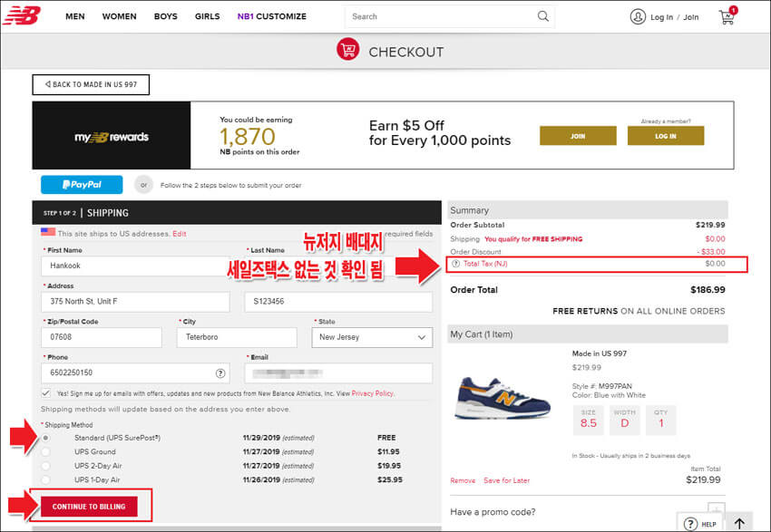
Task: Click the 'Style #: M997PAN' text
Action: (x=602, y=386)
